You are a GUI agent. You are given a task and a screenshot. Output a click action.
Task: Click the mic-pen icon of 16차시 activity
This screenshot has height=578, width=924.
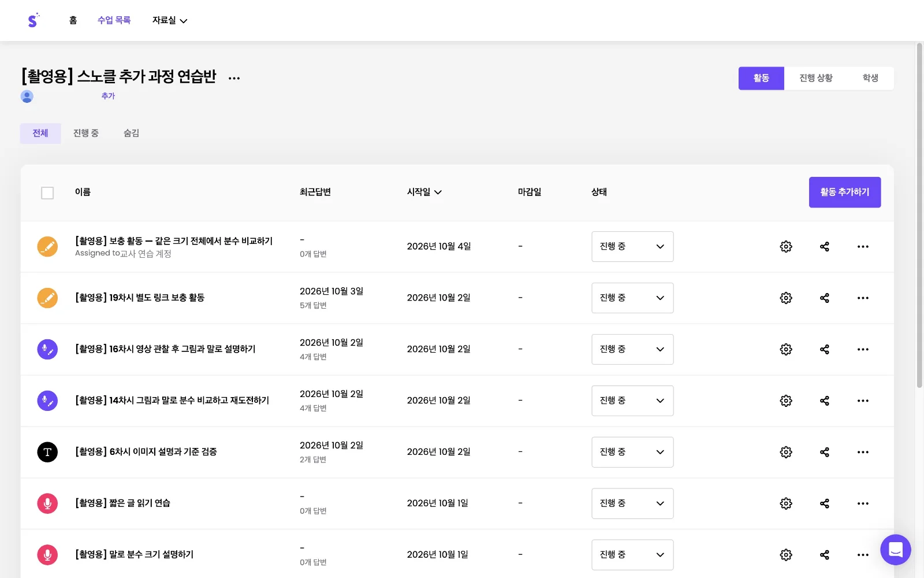[x=47, y=350]
